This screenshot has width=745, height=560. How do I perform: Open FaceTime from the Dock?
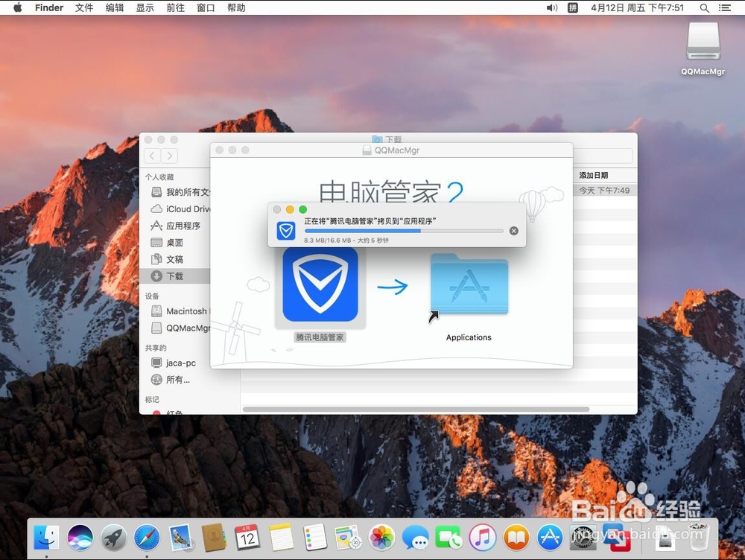(x=448, y=537)
